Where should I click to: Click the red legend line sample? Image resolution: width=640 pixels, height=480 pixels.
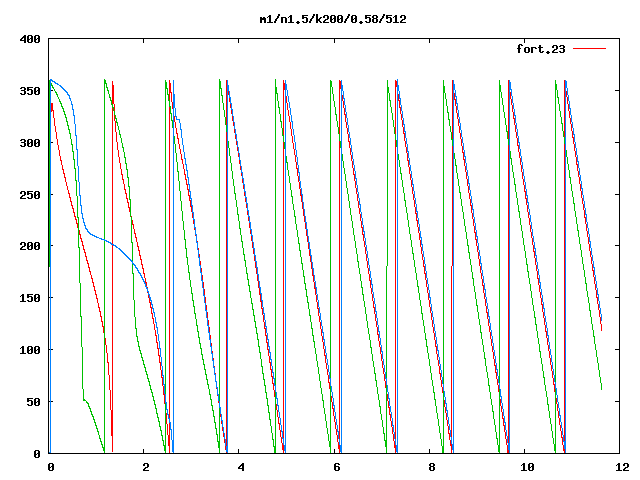(589, 49)
